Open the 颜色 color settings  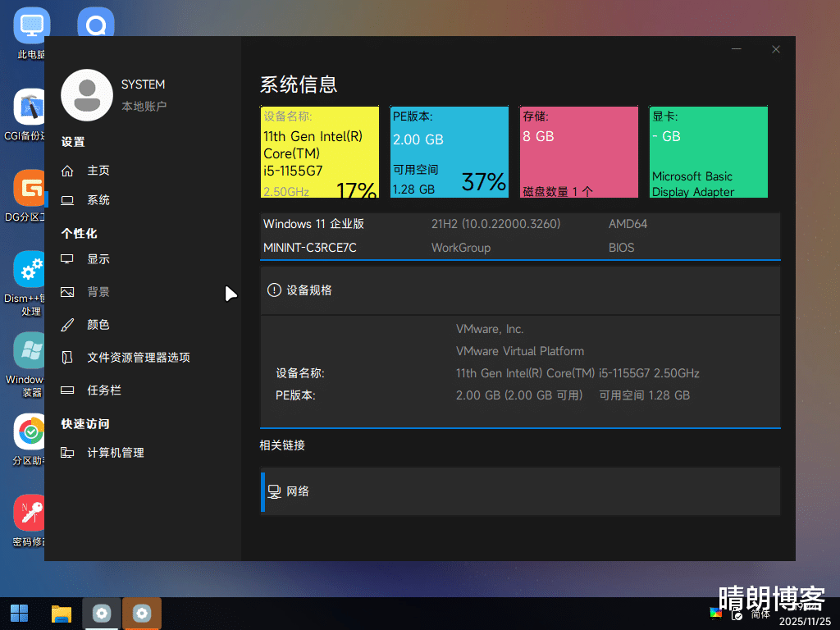click(98, 324)
